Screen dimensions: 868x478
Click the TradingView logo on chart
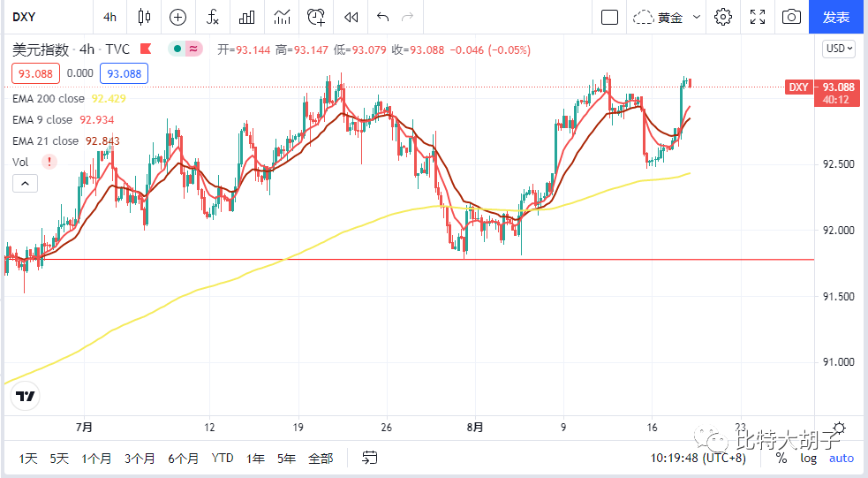tap(25, 396)
